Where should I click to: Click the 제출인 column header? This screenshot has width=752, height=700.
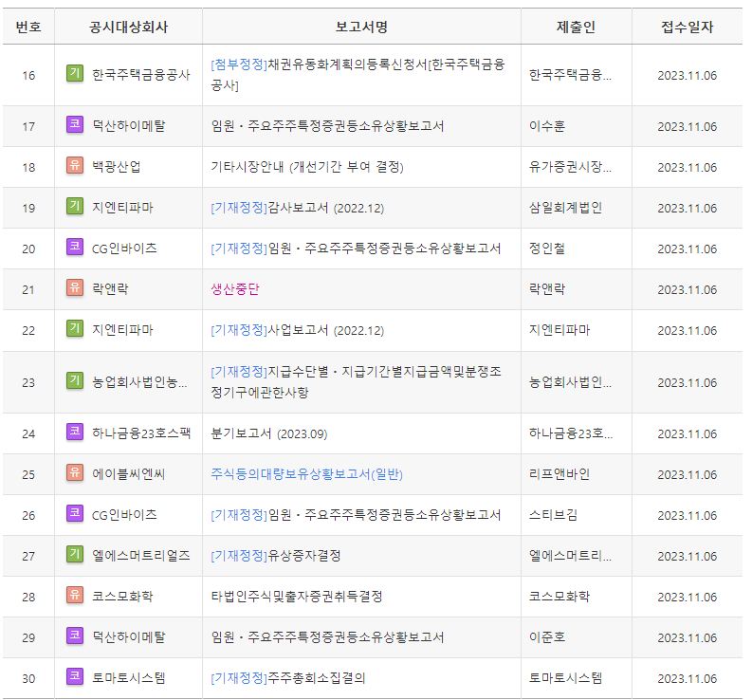[x=576, y=27]
